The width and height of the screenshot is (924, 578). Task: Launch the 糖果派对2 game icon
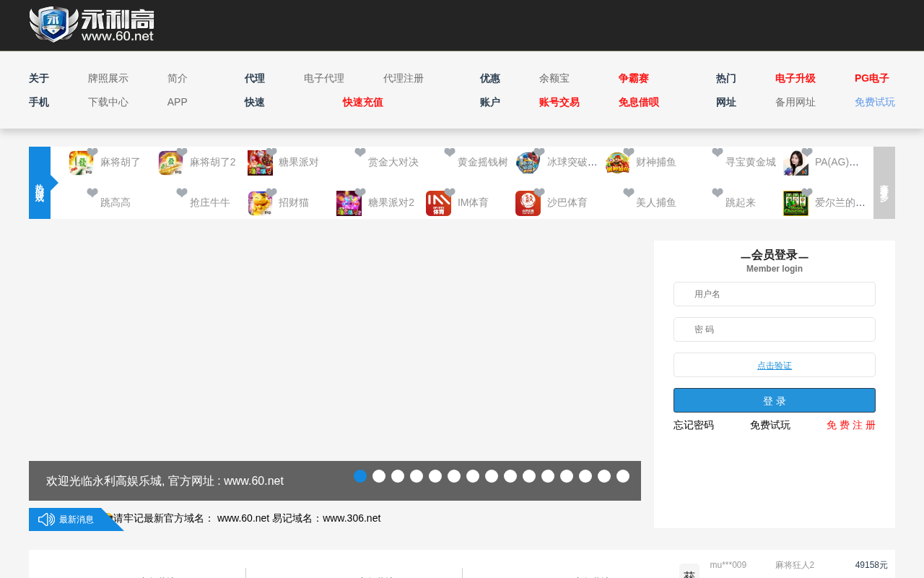(349, 204)
